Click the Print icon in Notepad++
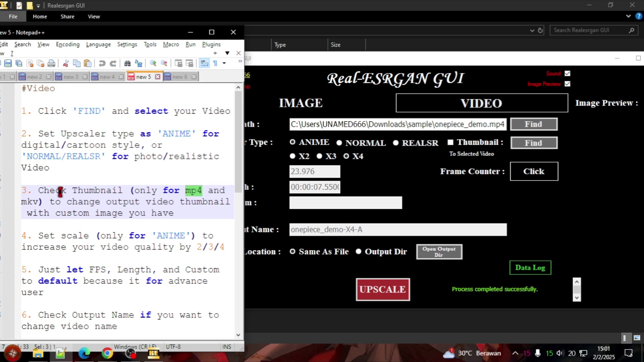644x362 pixels. (x=51, y=63)
